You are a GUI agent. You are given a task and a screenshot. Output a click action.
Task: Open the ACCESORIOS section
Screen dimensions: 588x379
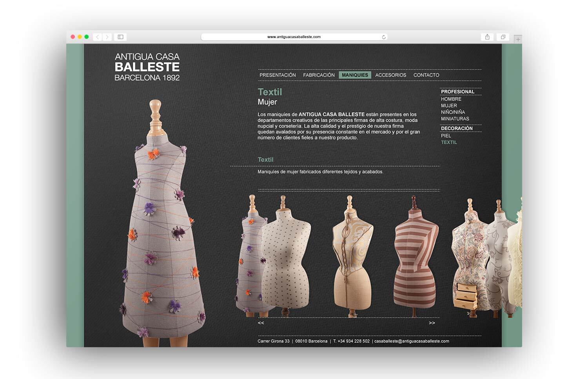[391, 75]
